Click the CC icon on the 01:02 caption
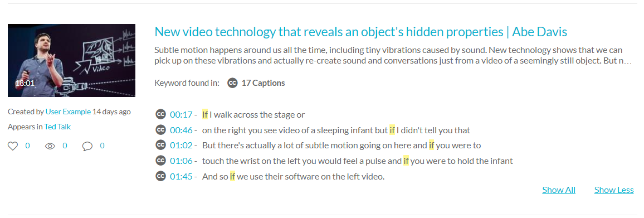Screen dimensions: 644x218 coord(160,145)
